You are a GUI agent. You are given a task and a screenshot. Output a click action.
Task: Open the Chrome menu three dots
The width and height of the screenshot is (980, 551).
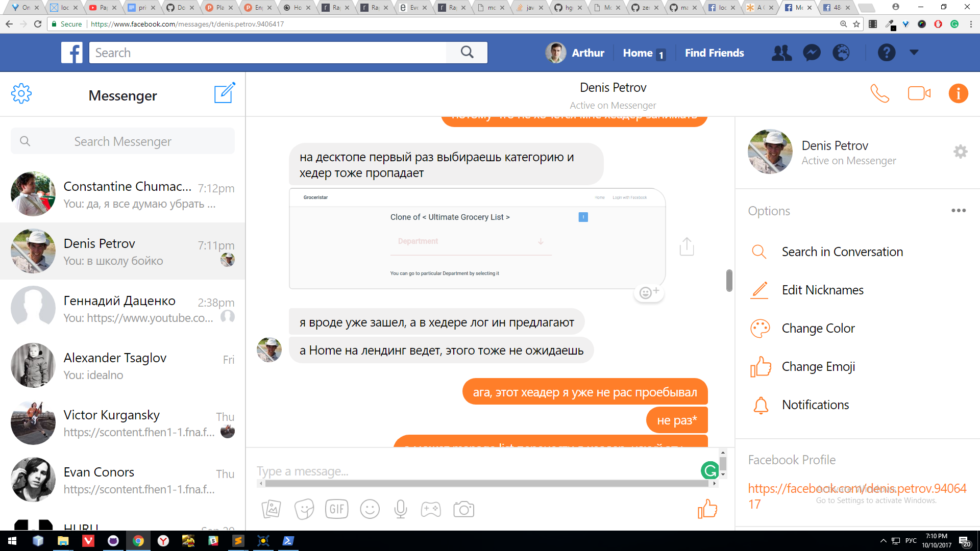click(x=971, y=24)
